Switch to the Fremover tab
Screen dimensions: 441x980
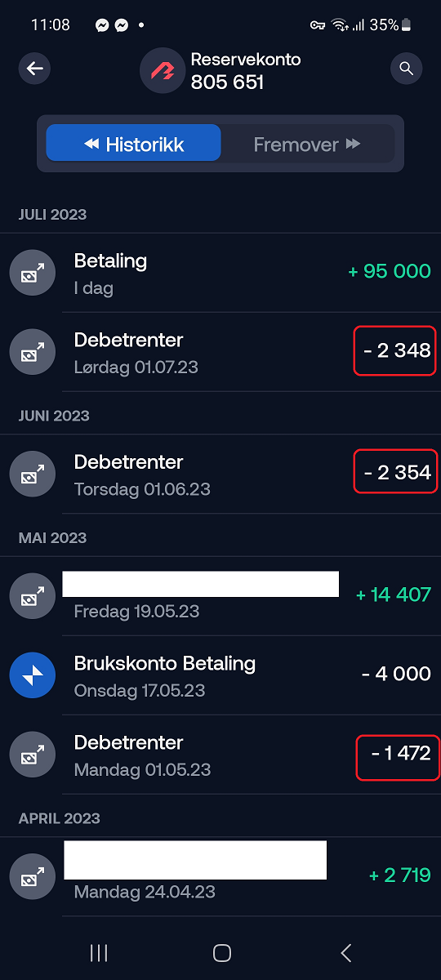pos(308,145)
